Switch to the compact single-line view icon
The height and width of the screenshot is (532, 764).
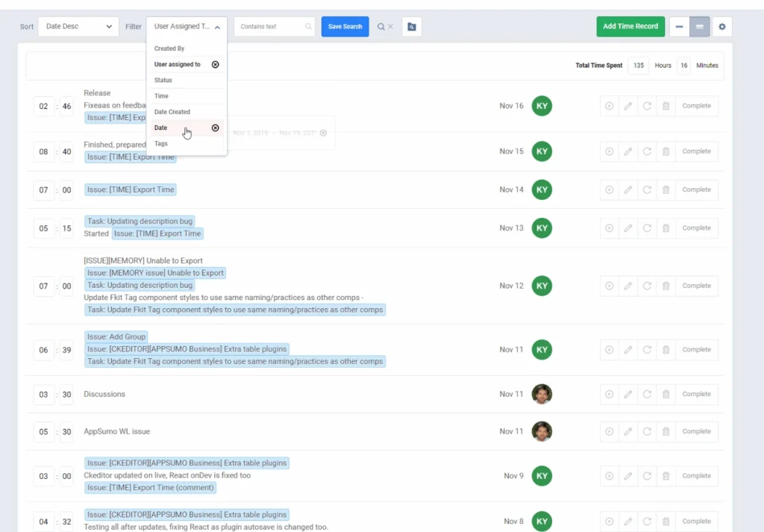click(679, 27)
